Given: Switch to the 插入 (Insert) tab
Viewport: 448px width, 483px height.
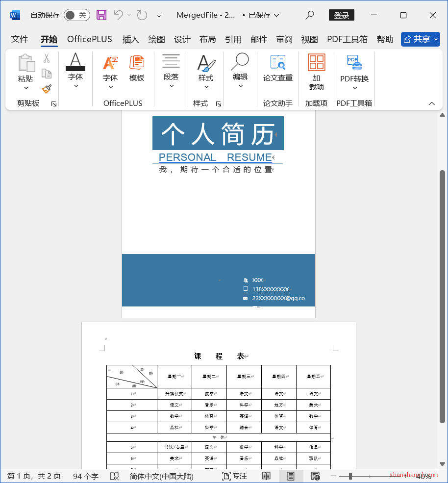Looking at the screenshot, I should pyautogui.click(x=130, y=39).
